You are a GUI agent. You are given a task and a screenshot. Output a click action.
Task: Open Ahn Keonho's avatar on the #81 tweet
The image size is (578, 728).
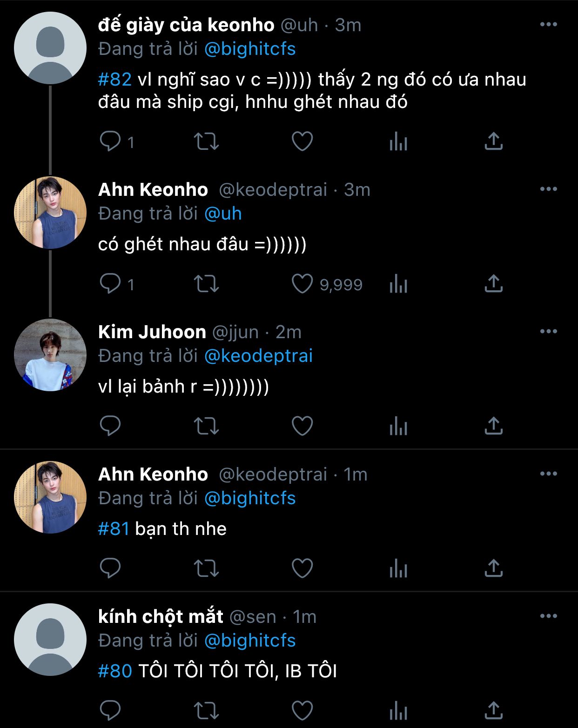[x=50, y=497]
